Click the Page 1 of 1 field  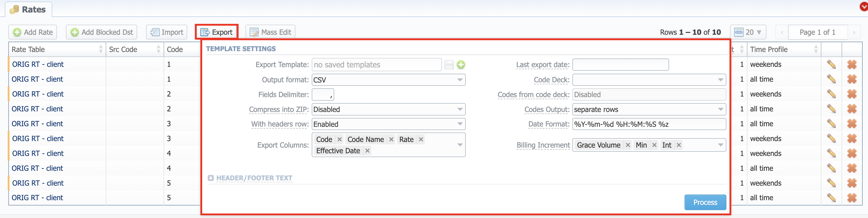(818, 32)
